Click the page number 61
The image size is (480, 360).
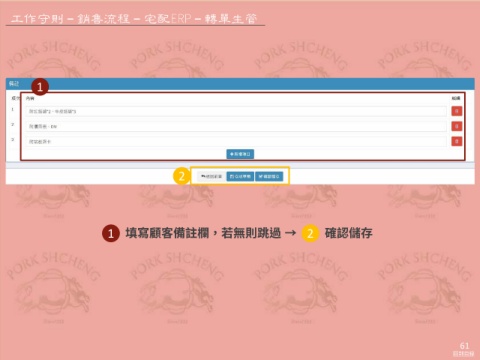pos(464,346)
